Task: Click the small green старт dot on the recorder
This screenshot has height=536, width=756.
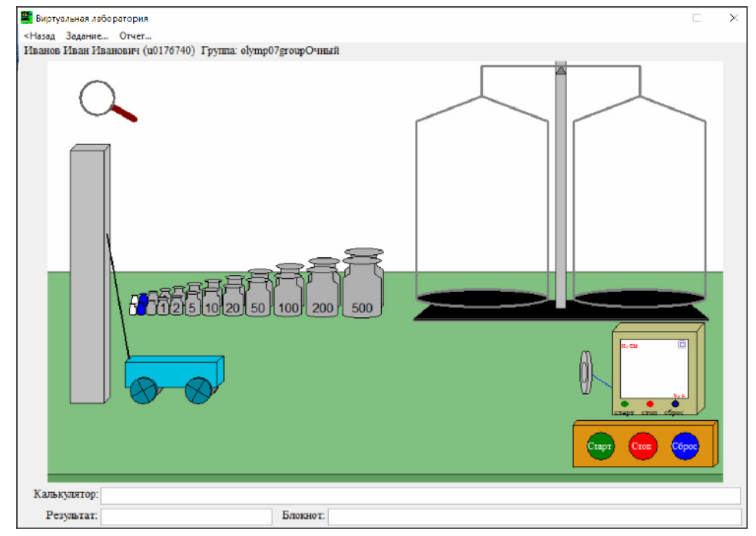Action: click(625, 404)
